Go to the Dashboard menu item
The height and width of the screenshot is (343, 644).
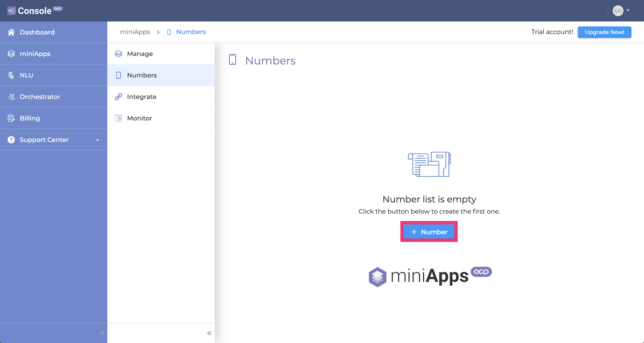(x=53, y=32)
